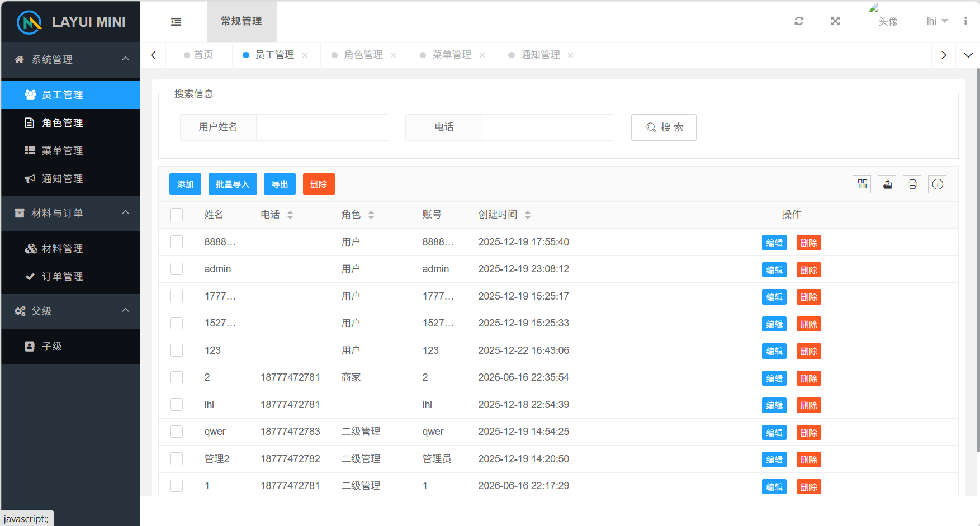This screenshot has width=980, height=526.
Task: Click the page vertical scrollbar
Action: tap(978, 260)
